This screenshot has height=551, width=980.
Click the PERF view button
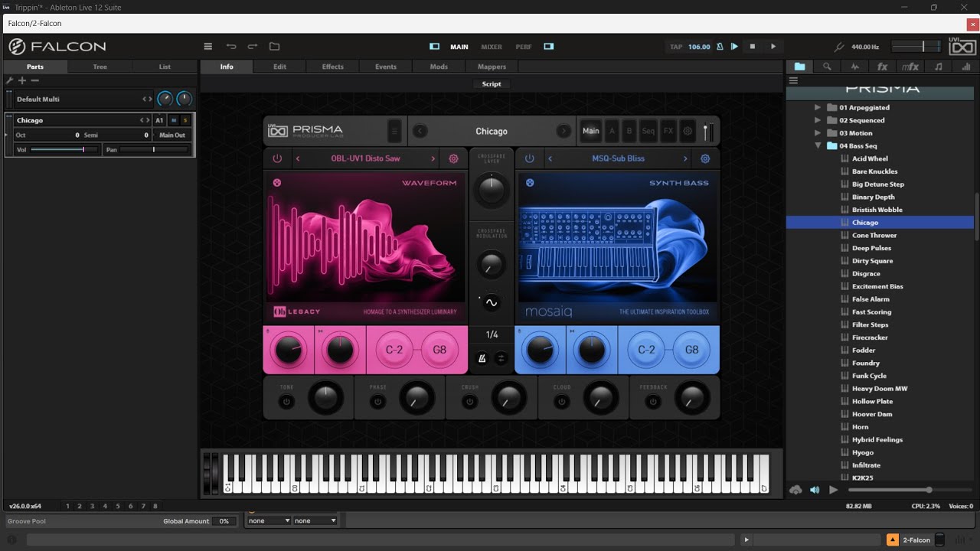(524, 47)
